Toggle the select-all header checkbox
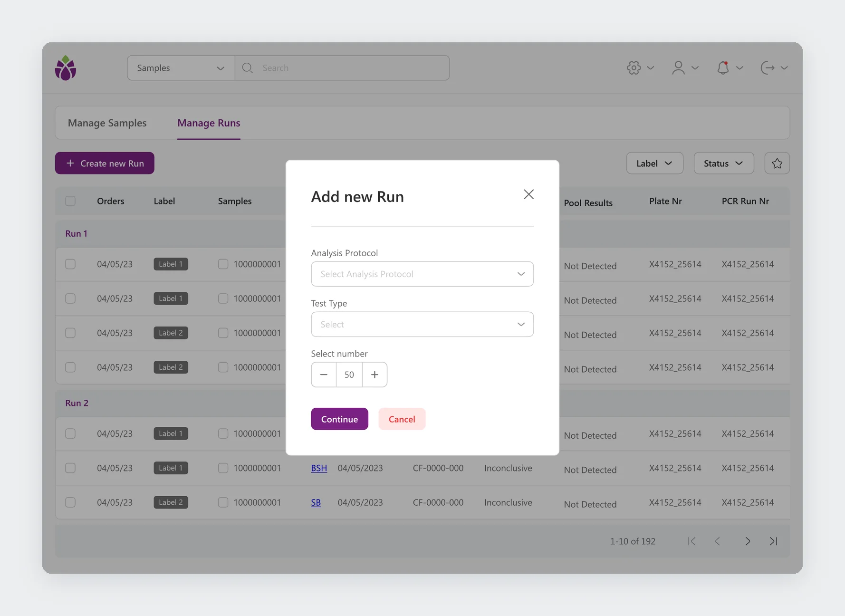The width and height of the screenshot is (845, 616). pos(70,201)
